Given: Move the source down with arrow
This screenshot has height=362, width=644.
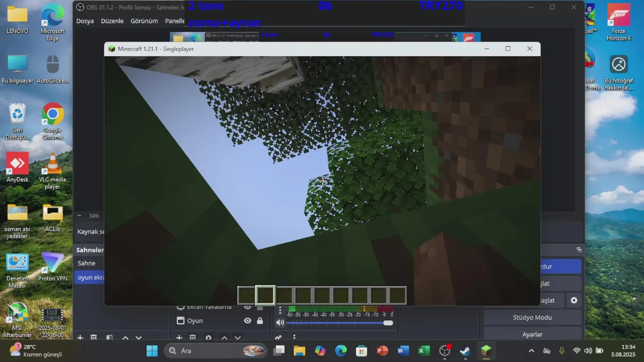Looking at the screenshot, I should point(238,338).
